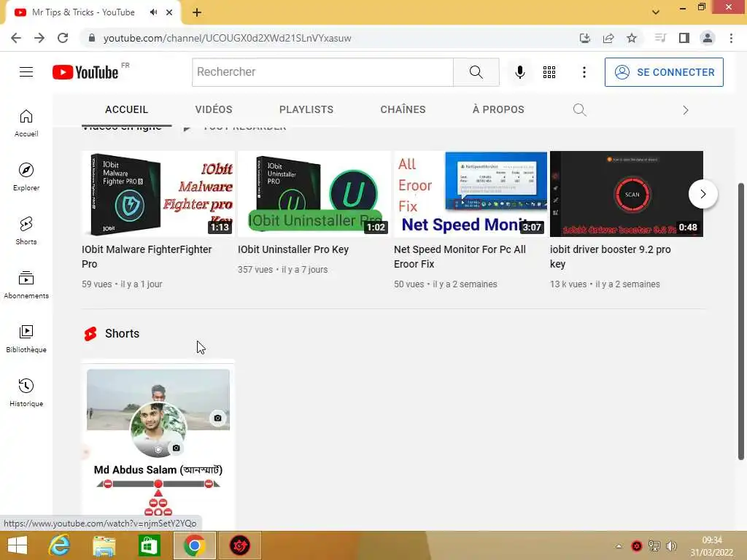
Task: Open IObit Uninstaller Pro Key thumbnail
Action: (x=314, y=194)
